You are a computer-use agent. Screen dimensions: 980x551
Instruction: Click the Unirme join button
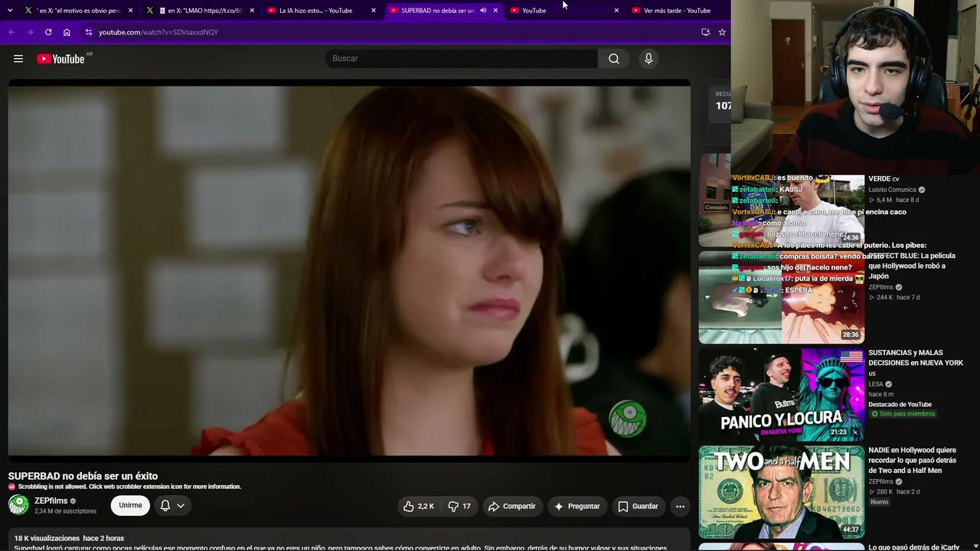coord(130,506)
